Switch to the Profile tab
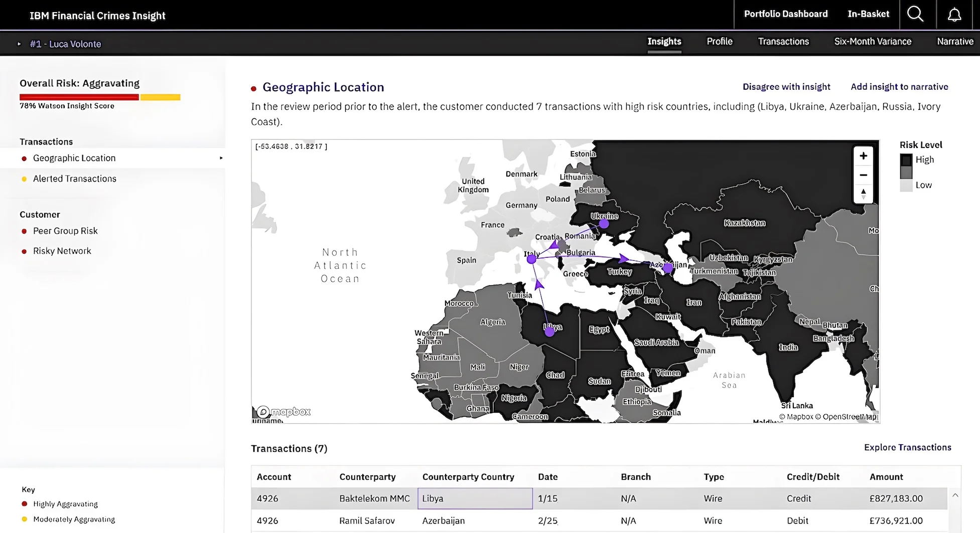Screen dimensions: 980x533 coord(720,42)
